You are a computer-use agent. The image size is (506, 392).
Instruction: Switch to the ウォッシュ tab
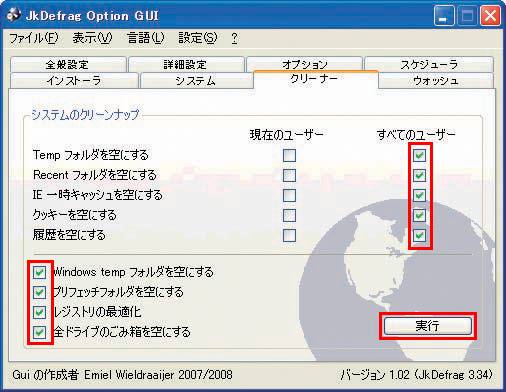(436, 81)
